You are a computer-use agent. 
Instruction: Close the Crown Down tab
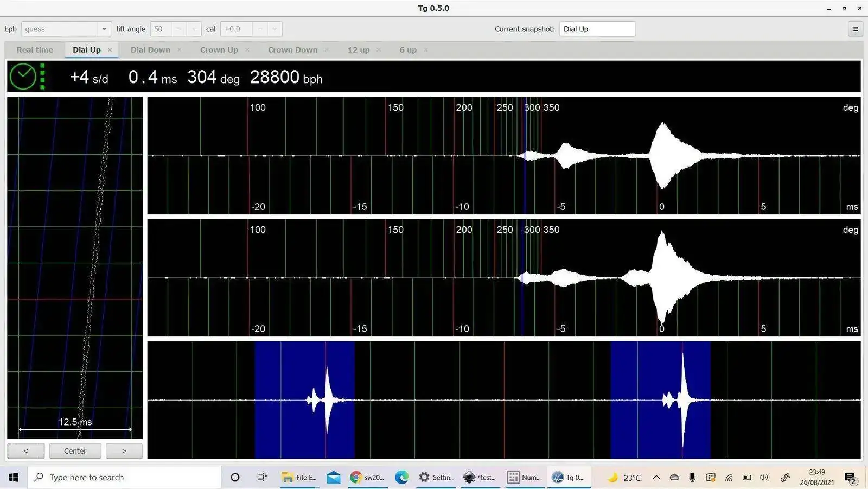pyautogui.click(x=327, y=50)
